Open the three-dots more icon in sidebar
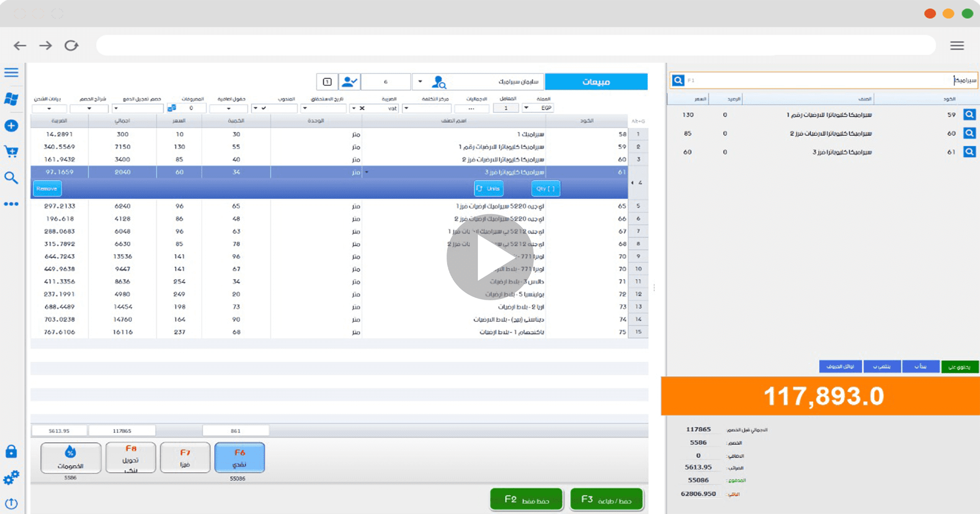This screenshot has width=980, height=514. (11, 204)
